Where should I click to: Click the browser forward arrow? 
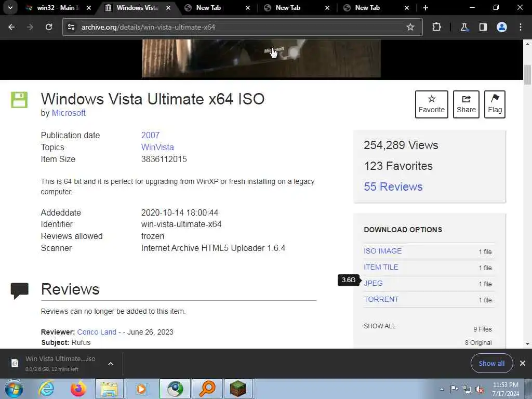click(30, 27)
